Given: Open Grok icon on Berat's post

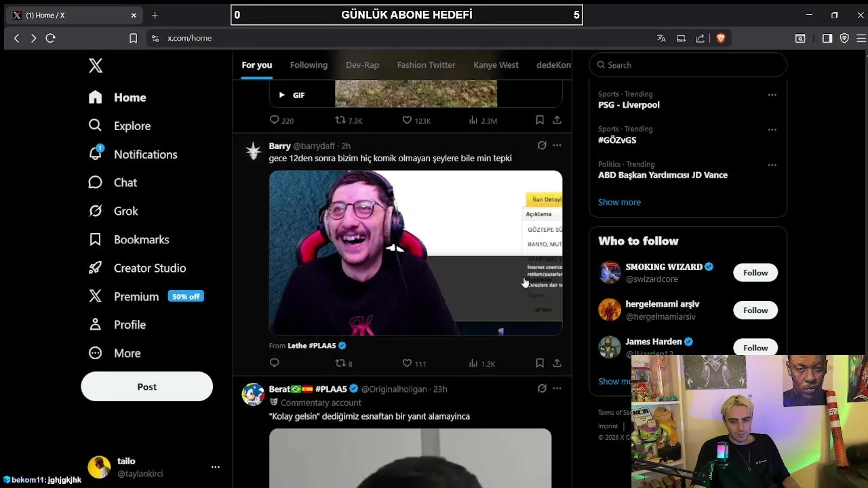Looking at the screenshot, I should (542, 388).
